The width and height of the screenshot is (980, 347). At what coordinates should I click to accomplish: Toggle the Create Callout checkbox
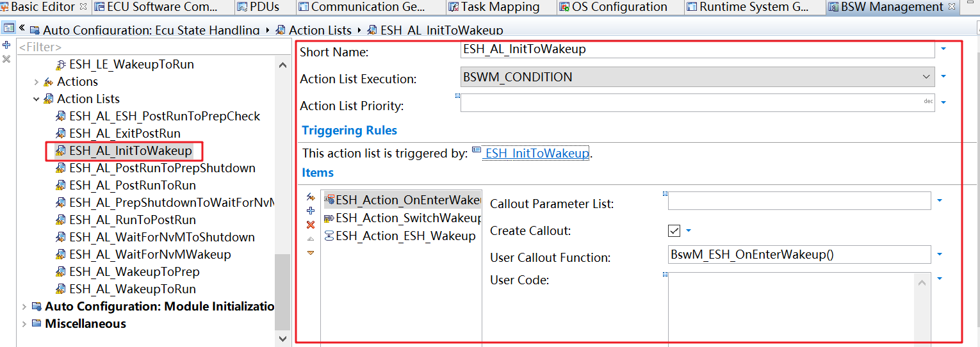(674, 230)
